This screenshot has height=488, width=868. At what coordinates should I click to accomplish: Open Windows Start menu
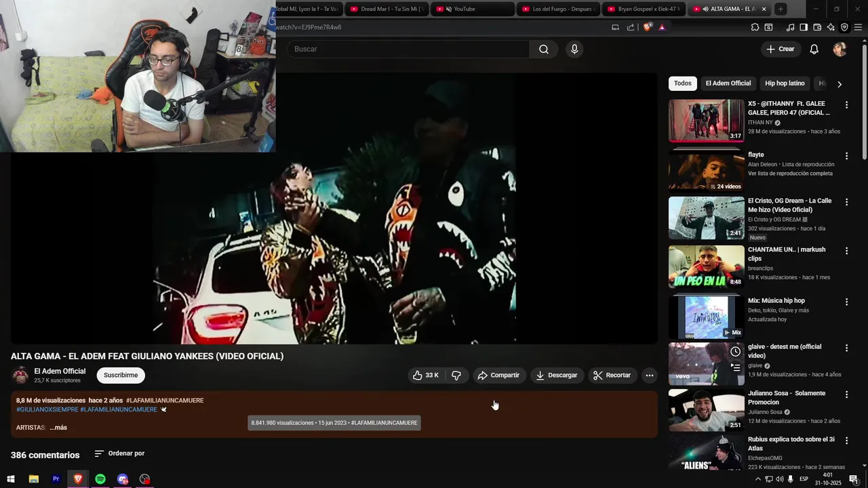pyautogui.click(x=11, y=479)
